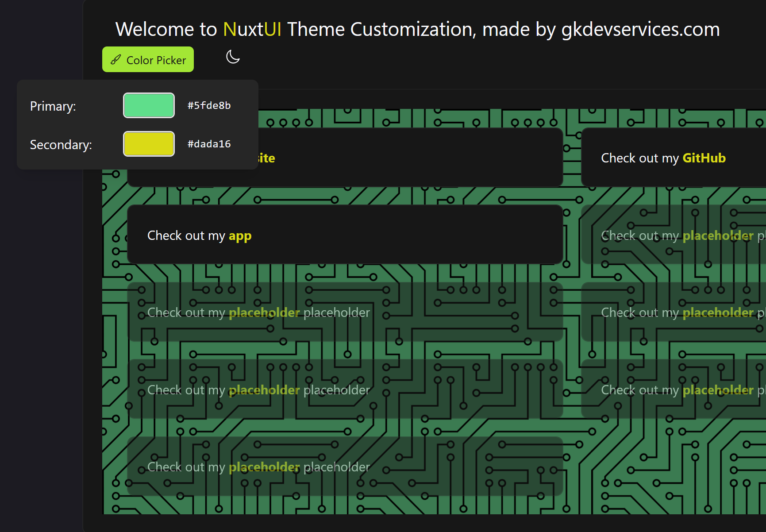Open the app link

pyautogui.click(x=240, y=236)
